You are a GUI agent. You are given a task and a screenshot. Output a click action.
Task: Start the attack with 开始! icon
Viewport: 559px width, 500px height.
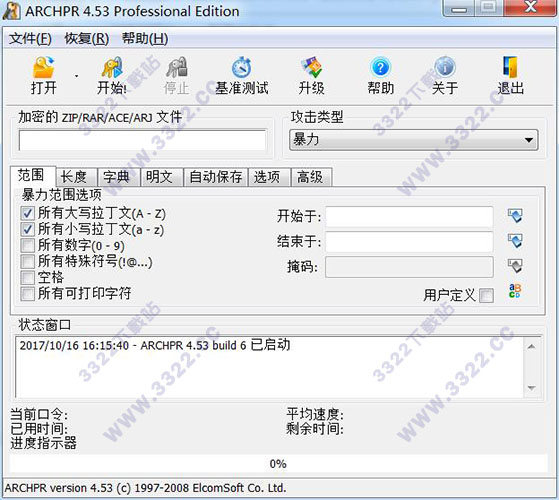tap(112, 67)
